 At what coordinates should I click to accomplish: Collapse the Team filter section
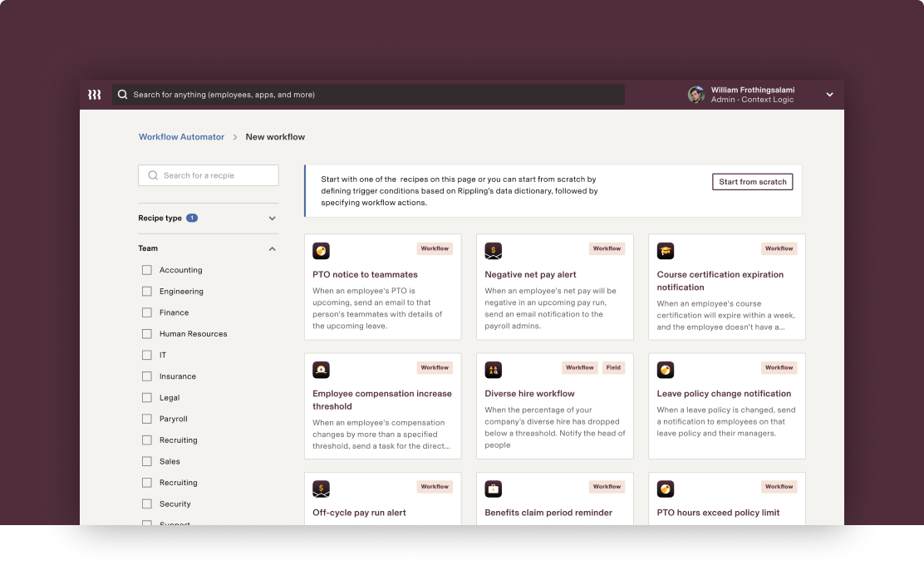(272, 248)
